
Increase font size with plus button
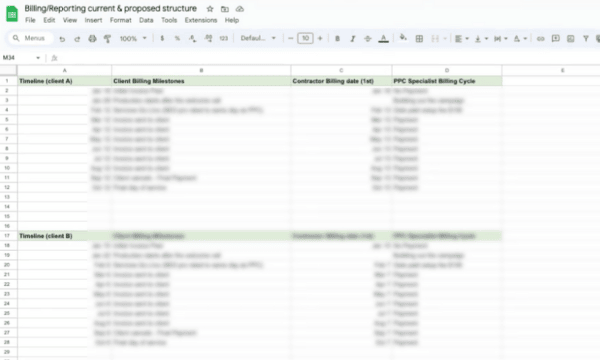click(320, 38)
